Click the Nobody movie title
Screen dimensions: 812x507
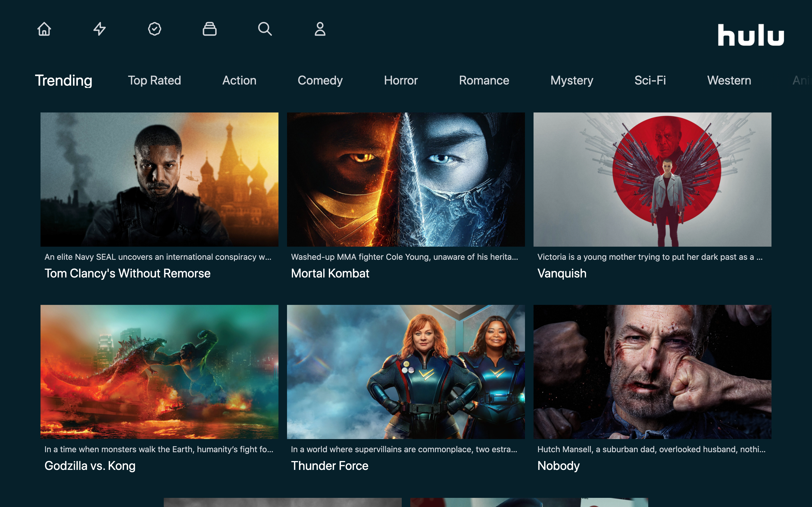coord(559,466)
